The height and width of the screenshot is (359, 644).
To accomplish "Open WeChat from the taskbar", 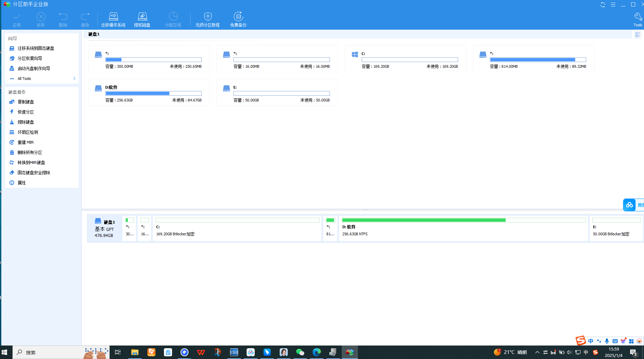I will click(x=300, y=352).
